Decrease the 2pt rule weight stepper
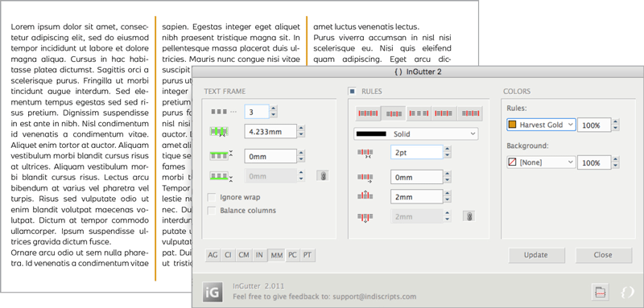The width and height of the screenshot is (644, 308). pyautogui.click(x=448, y=155)
